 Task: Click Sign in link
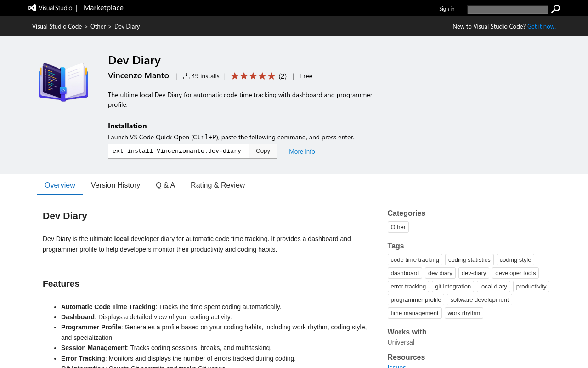[x=447, y=9]
